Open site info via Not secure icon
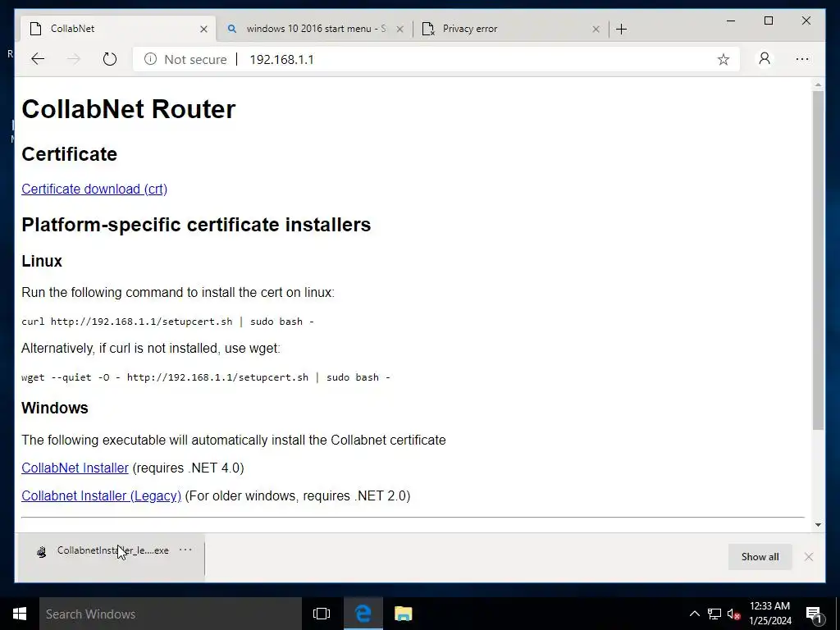 151,59
